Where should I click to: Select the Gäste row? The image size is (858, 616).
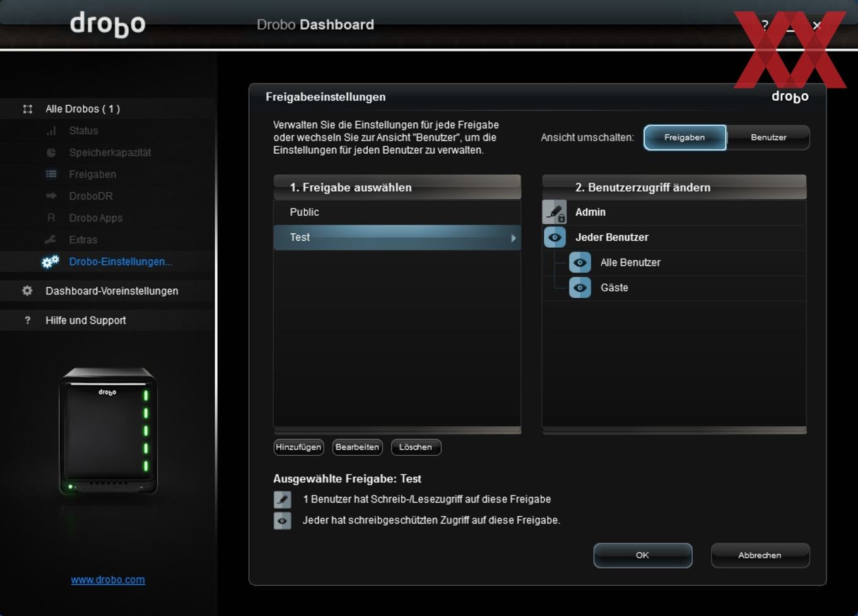tap(674, 288)
